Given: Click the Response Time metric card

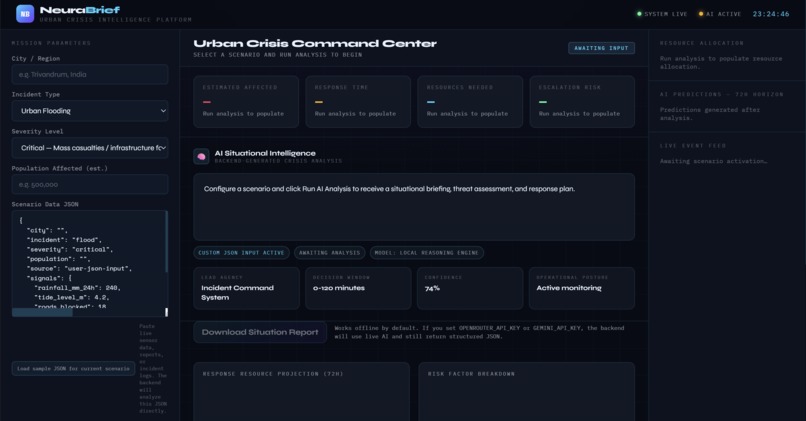Looking at the screenshot, I should (x=358, y=102).
